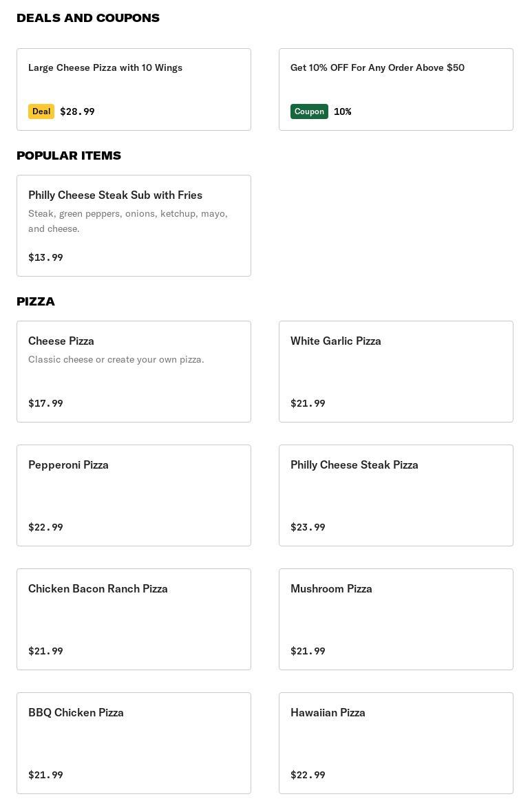The height and width of the screenshot is (812, 530).
Task: Click the Pizza section heading
Action: point(36,301)
